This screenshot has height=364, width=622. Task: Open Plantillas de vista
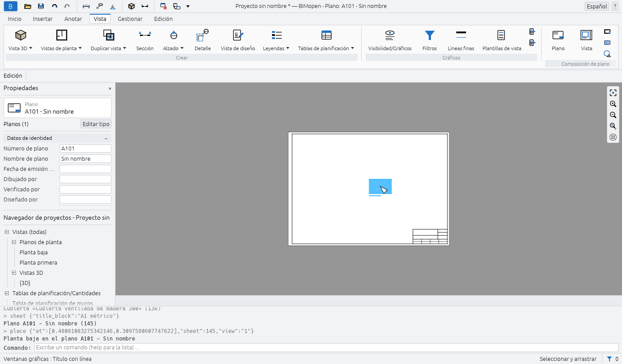point(502,40)
